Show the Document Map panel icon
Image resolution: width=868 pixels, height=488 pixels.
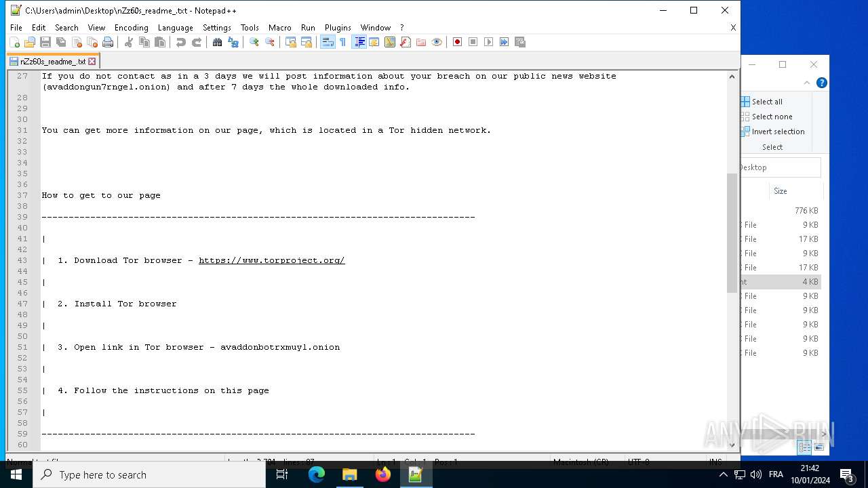click(390, 42)
